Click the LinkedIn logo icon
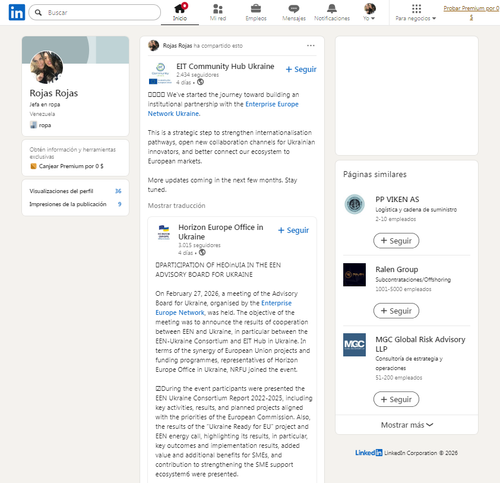Image resolution: width=500 pixels, height=483 pixels. [x=17, y=12]
